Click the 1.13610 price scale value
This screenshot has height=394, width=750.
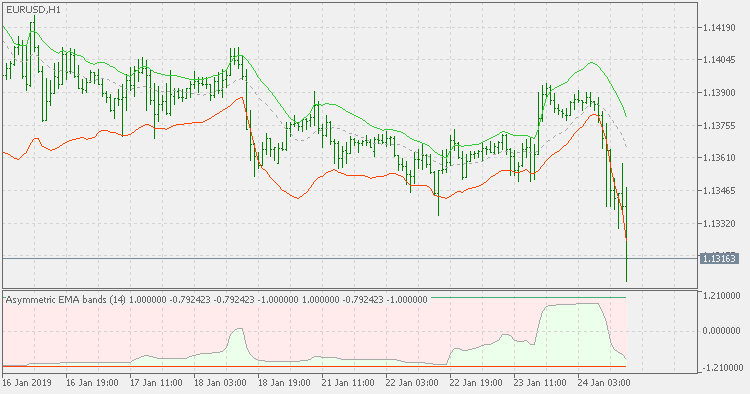719,158
